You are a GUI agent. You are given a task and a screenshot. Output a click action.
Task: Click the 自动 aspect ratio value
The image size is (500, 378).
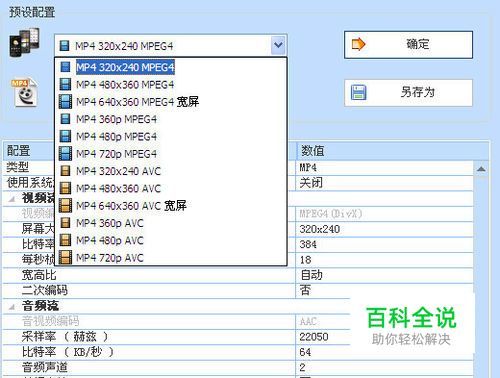[311, 275]
